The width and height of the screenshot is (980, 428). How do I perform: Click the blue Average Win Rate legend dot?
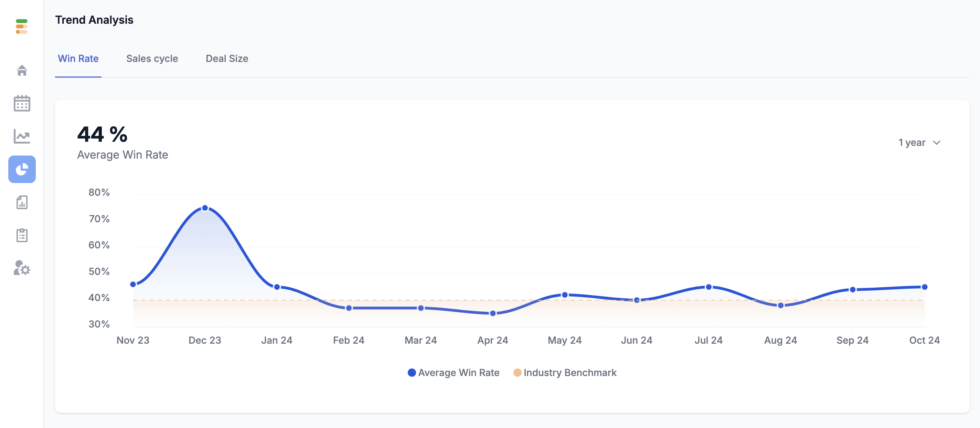pos(412,373)
